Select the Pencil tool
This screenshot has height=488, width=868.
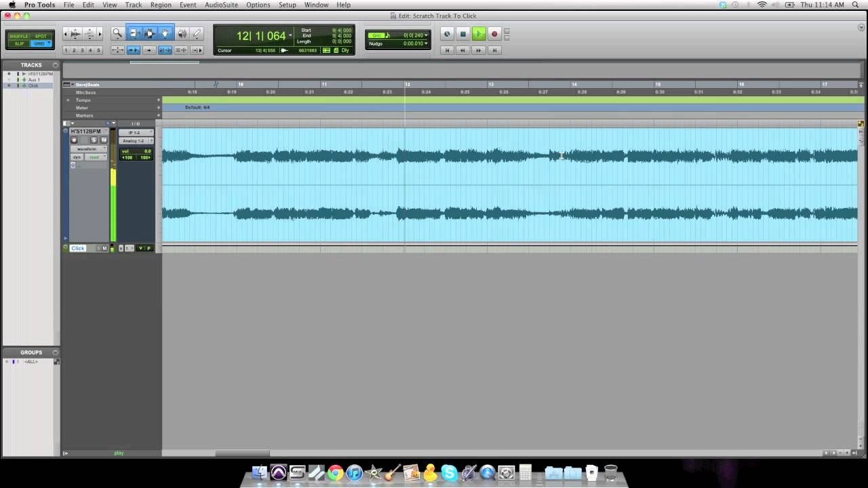point(197,33)
